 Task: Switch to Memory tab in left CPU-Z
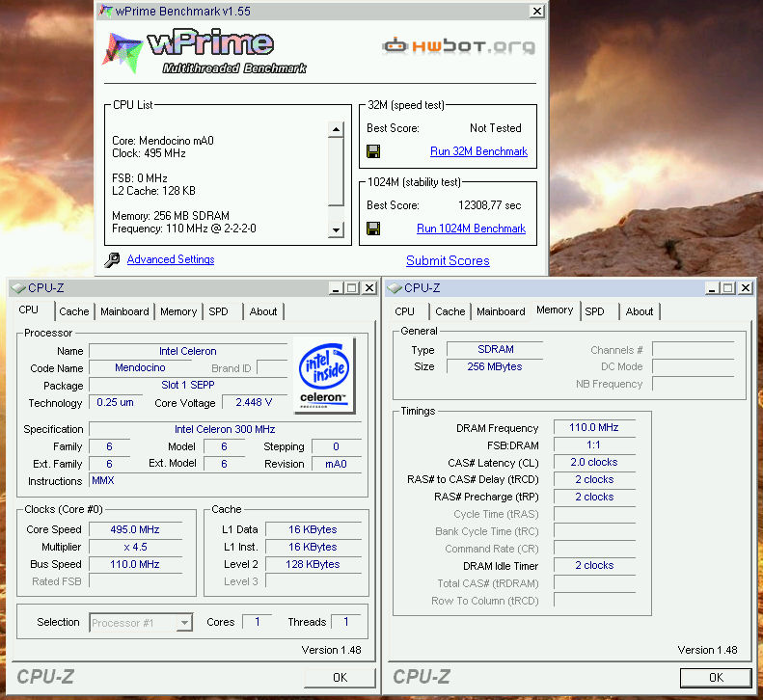(x=178, y=311)
